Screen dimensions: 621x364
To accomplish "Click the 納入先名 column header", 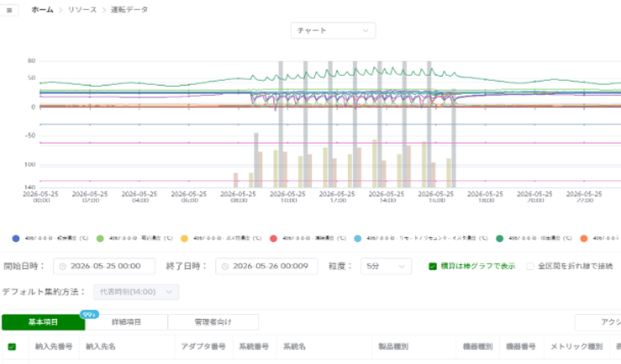I will 100,347.
